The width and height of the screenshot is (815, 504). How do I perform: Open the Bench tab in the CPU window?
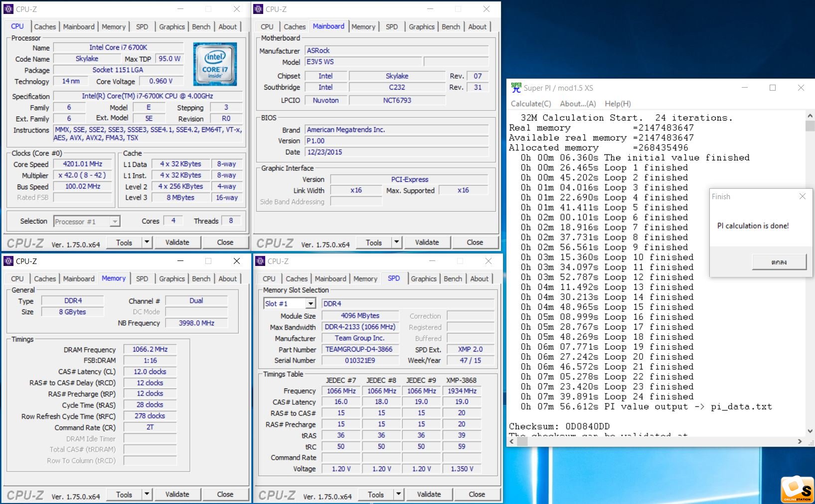201,27
